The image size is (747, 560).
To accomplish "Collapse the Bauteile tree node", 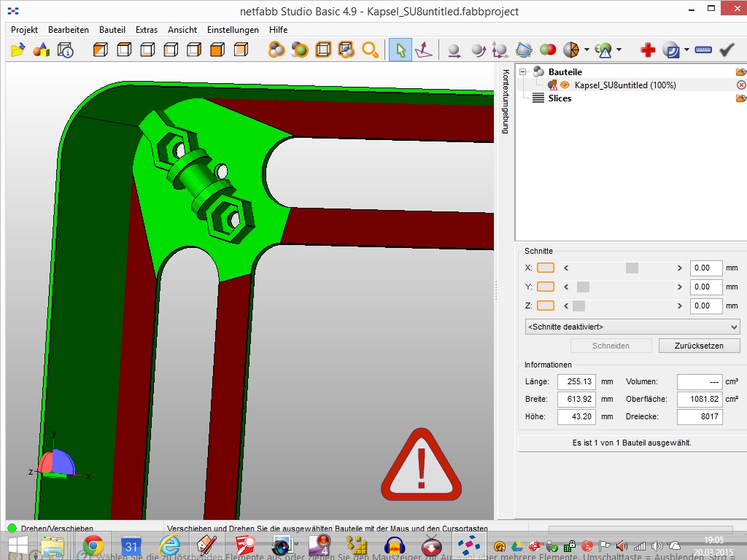I will tap(522, 72).
